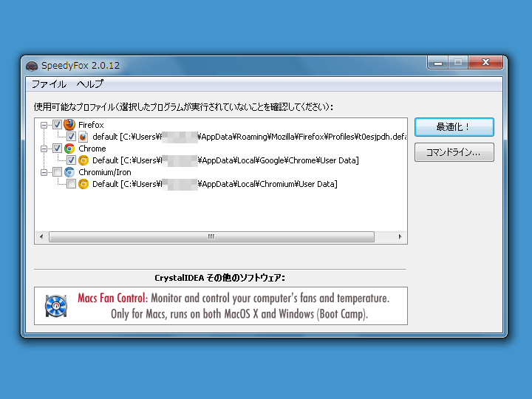Select the Chromium User Data path row

coord(215,184)
